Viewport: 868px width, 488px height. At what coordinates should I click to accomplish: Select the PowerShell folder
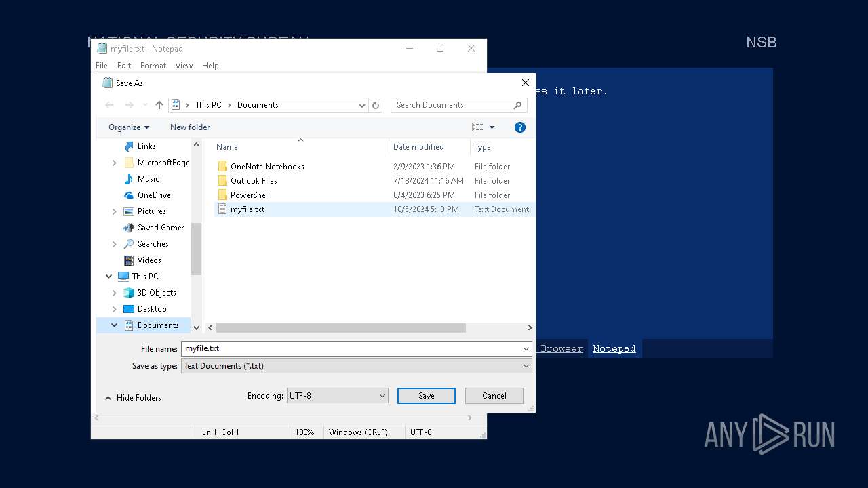click(x=250, y=195)
